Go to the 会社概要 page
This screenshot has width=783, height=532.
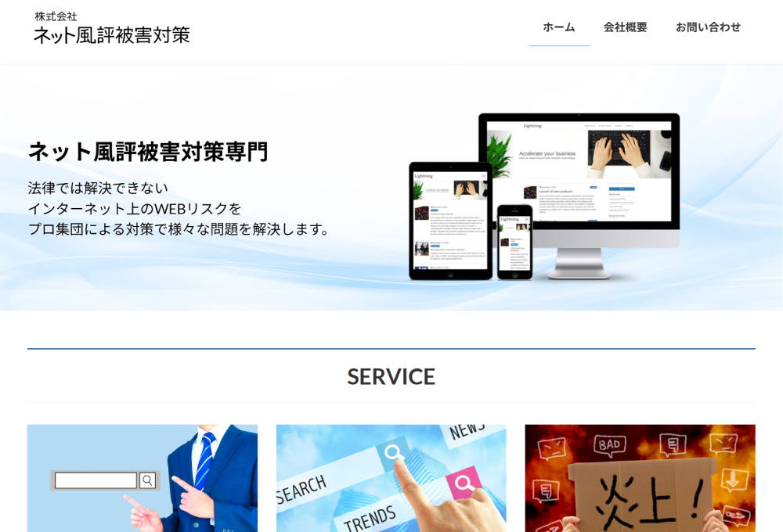625,27
